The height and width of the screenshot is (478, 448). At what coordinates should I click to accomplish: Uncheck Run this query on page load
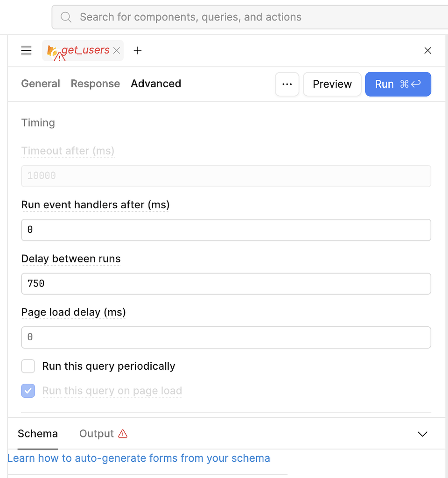point(28,391)
